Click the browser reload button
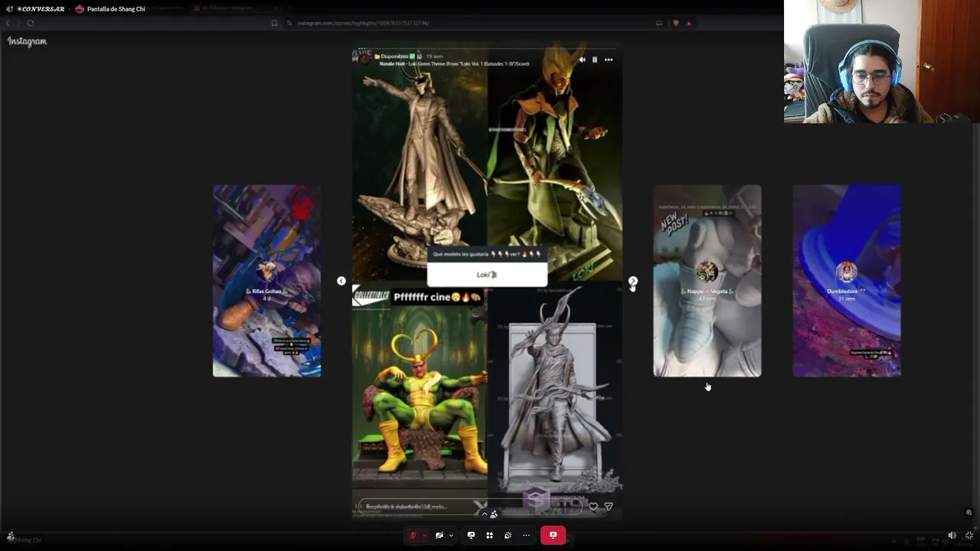980x551 pixels. tap(31, 23)
